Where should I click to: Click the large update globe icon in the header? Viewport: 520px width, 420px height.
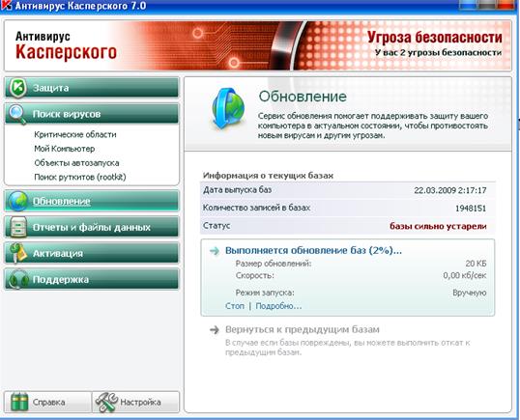click(228, 108)
